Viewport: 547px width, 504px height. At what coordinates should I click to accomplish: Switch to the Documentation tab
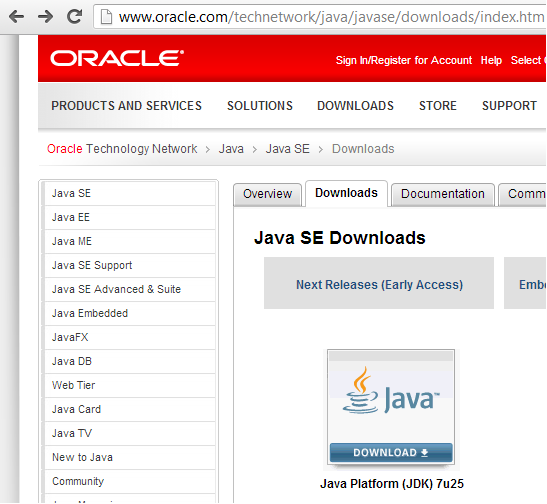pos(443,194)
